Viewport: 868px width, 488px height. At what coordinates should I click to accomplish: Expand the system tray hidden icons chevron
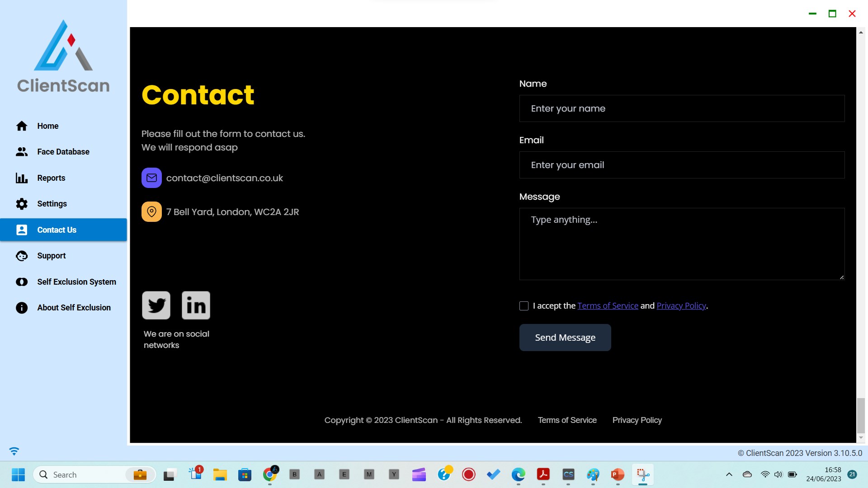729,474
